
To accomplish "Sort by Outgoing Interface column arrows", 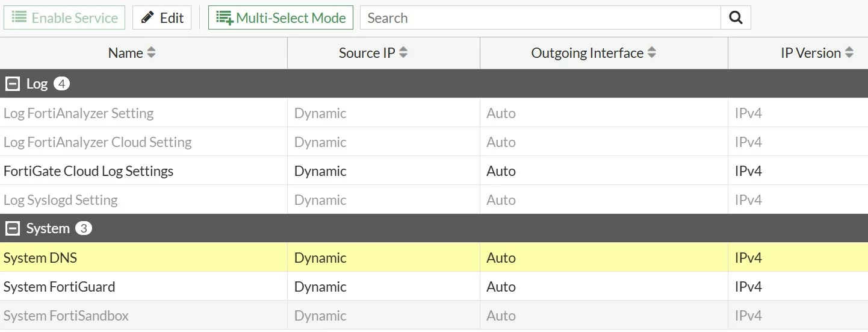I will (x=652, y=53).
